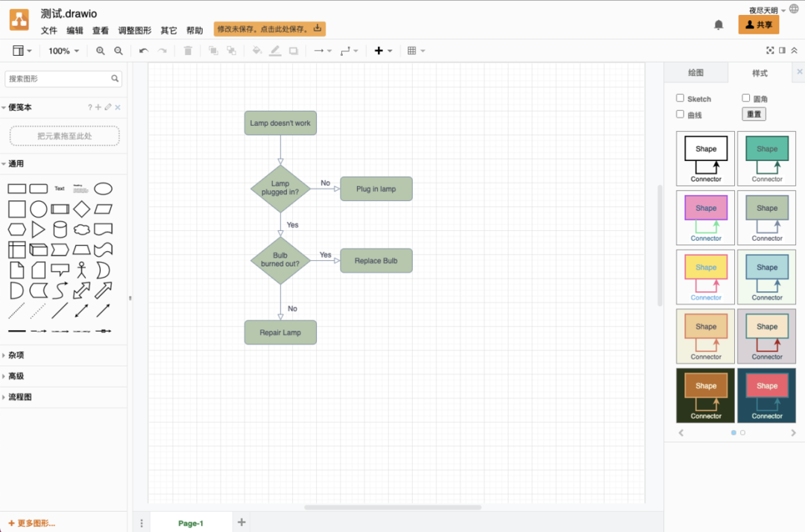
Task: Select the actor stick figure shape
Action: pyautogui.click(x=82, y=270)
